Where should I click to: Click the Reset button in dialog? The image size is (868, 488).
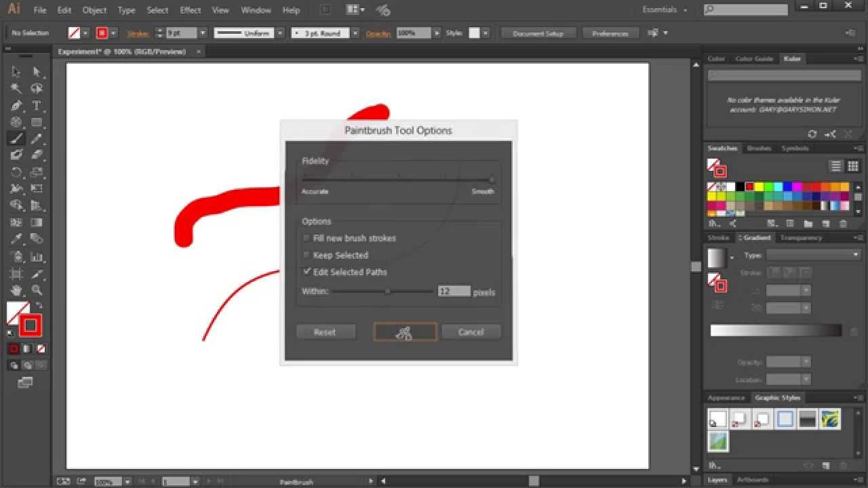point(325,332)
